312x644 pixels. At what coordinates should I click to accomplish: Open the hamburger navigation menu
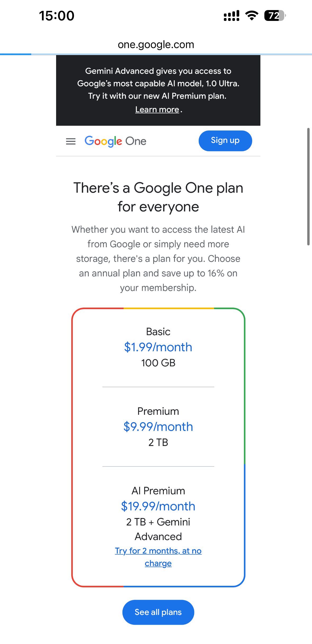[x=71, y=141]
